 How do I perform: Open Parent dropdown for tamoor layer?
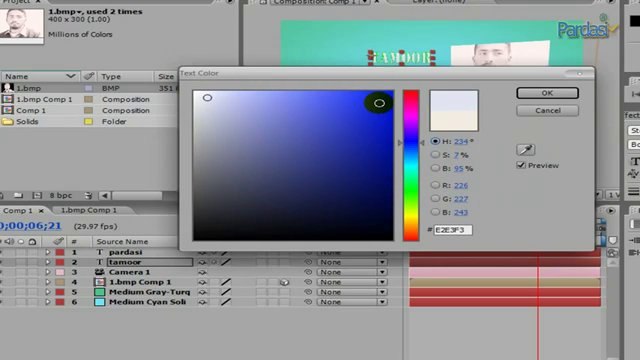(x=351, y=262)
